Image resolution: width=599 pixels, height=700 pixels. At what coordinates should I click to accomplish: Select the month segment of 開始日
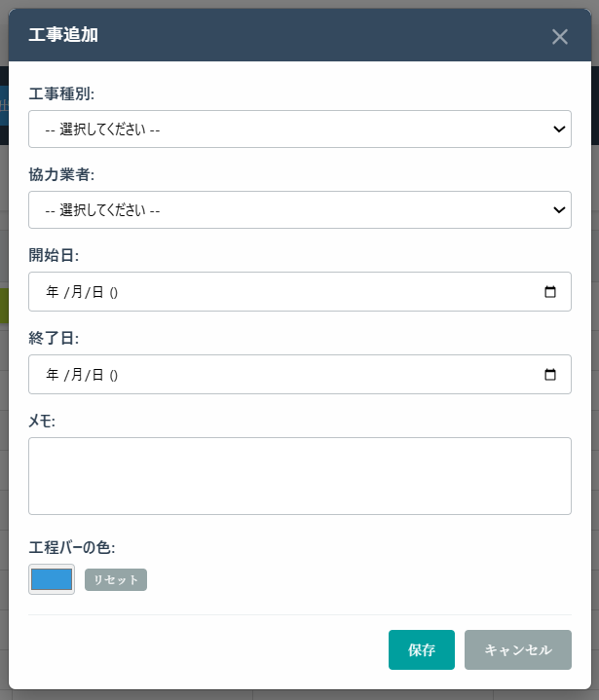click(76, 292)
